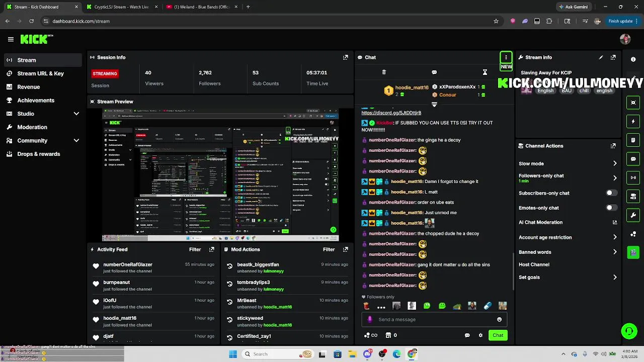
Task: Expand the Community sidebar section
Action: click(x=76, y=141)
